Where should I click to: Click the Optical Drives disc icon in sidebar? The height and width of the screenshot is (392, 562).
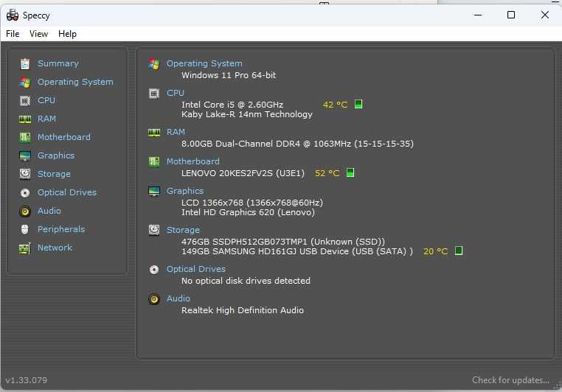point(25,193)
